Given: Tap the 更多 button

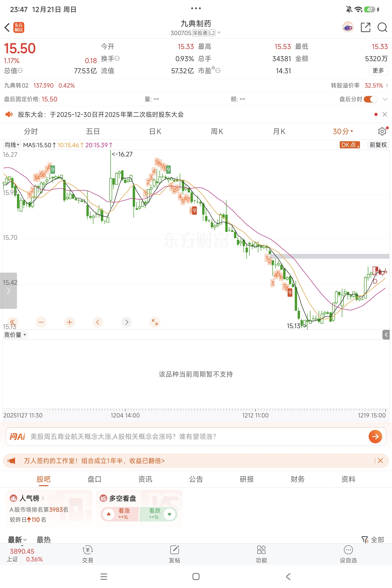Looking at the screenshot, I should [378, 70].
